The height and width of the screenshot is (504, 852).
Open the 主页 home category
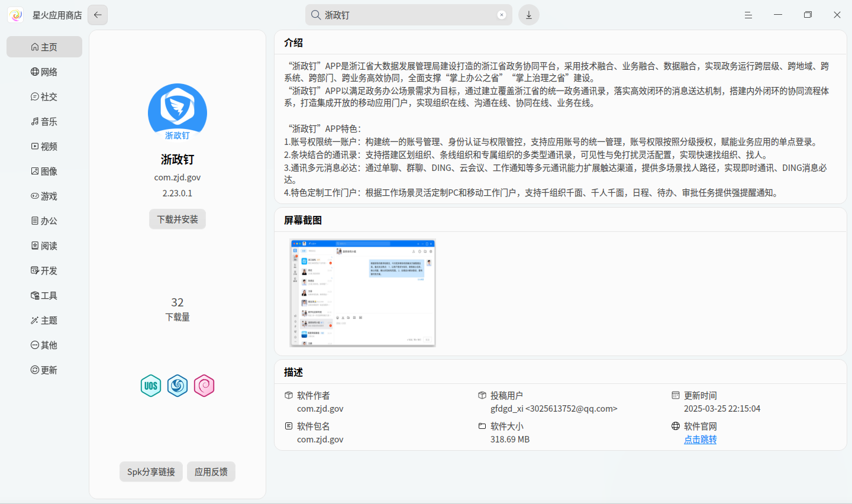pyautogui.click(x=44, y=47)
